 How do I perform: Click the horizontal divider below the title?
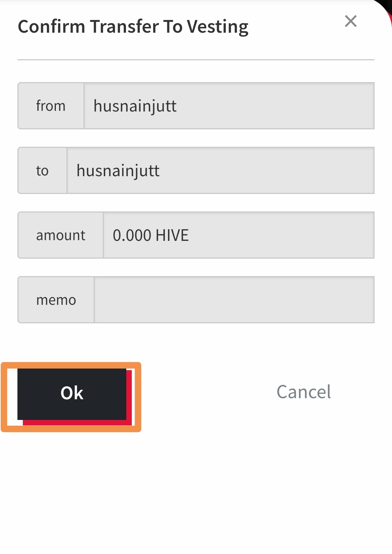pos(196,60)
